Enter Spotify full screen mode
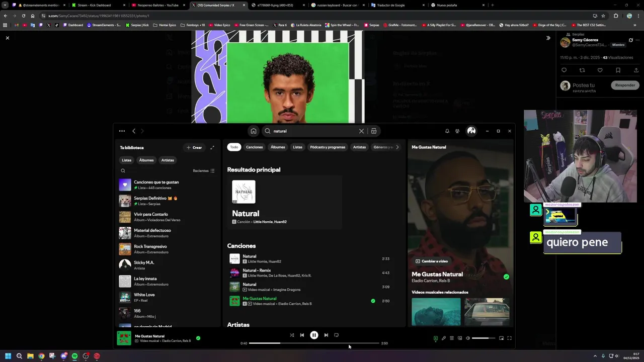The width and height of the screenshot is (644, 362). point(509,338)
